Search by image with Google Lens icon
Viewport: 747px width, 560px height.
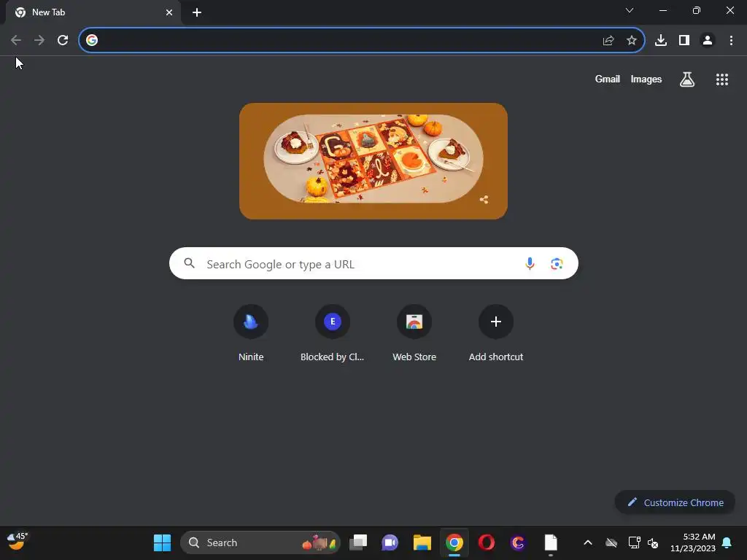pos(557,263)
